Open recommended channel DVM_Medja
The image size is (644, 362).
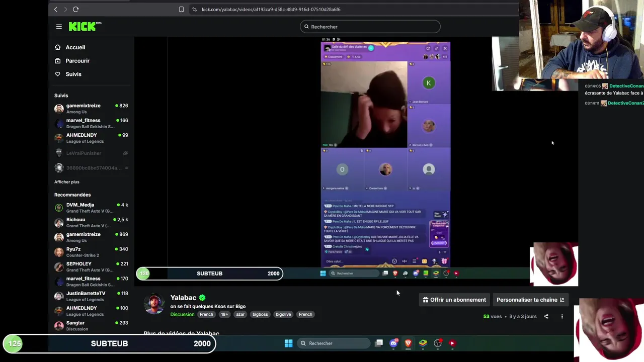(91, 208)
